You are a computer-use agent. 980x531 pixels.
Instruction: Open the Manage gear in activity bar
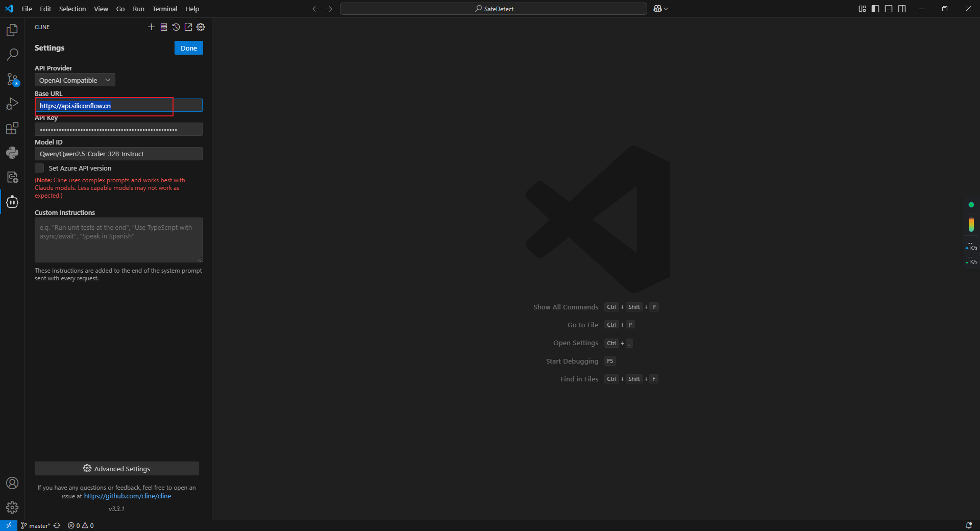12,508
